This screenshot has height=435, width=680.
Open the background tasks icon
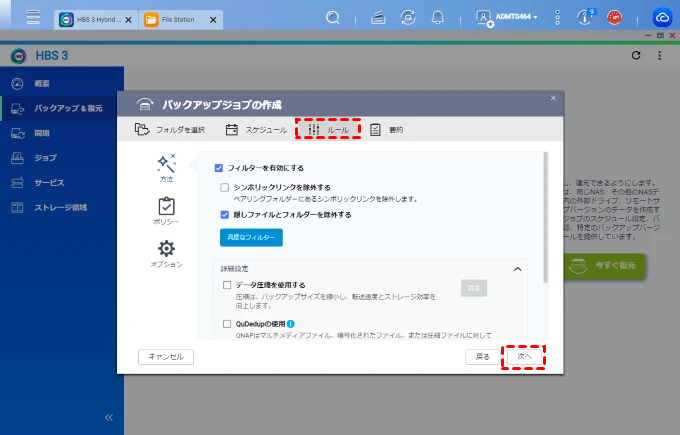tap(378, 18)
